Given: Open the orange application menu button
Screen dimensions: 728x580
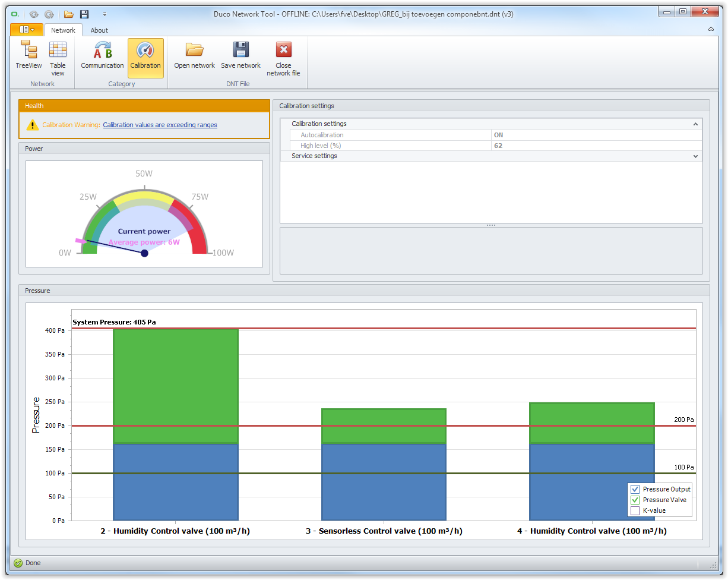Looking at the screenshot, I should coord(26,30).
